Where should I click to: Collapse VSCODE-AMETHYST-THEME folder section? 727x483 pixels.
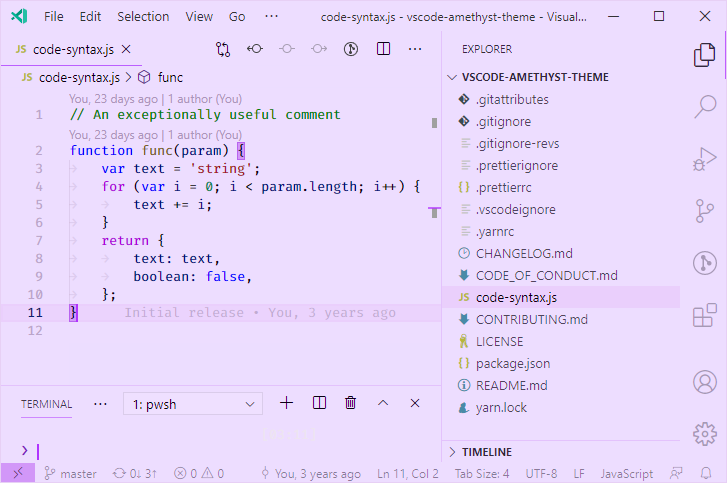561,77
